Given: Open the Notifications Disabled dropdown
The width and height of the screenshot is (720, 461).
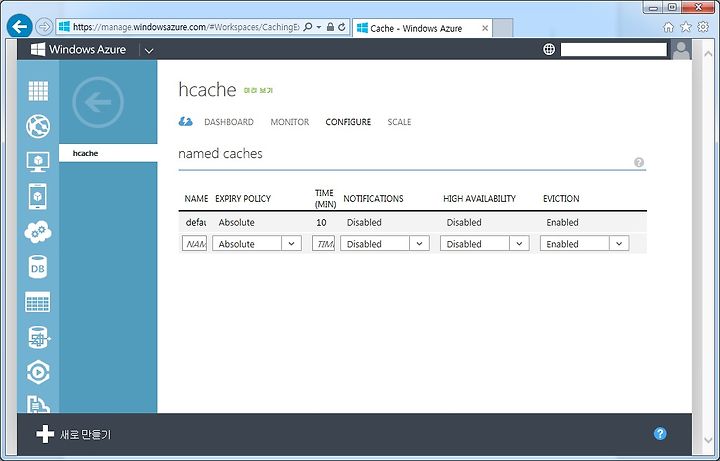Looking at the screenshot, I should [385, 243].
